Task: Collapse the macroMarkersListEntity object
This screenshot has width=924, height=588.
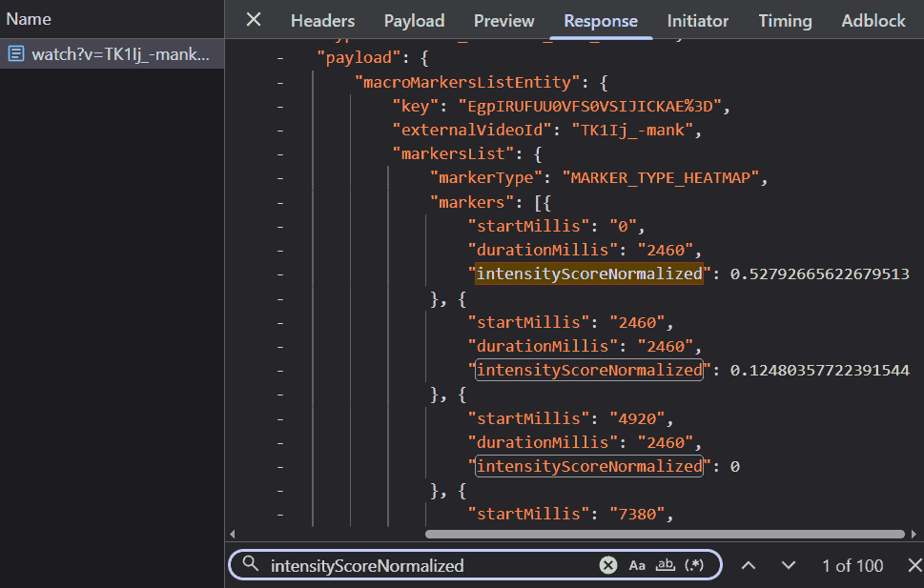Action: click(279, 82)
